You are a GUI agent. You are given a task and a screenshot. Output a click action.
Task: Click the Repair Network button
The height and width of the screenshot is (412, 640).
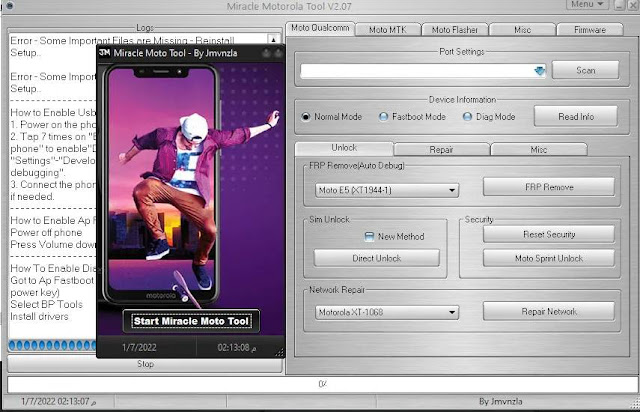coord(549,312)
